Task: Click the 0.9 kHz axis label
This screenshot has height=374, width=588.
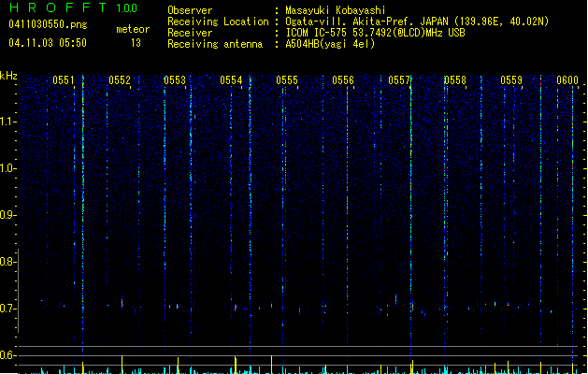Action: coord(7,215)
